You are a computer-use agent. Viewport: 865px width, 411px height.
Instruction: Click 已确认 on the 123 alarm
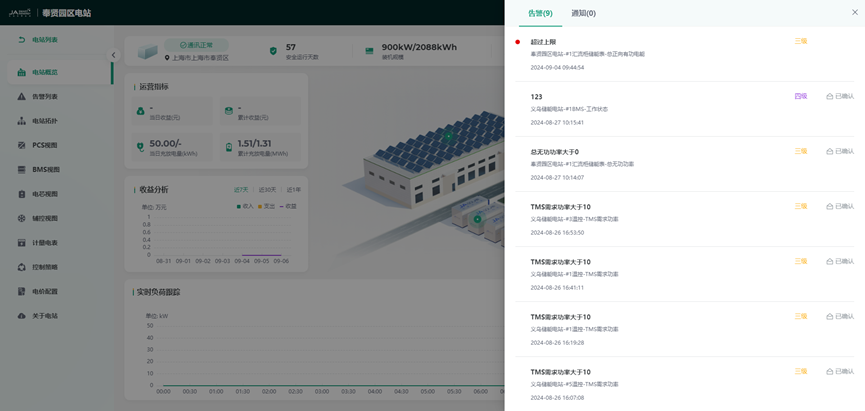[x=840, y=96]
